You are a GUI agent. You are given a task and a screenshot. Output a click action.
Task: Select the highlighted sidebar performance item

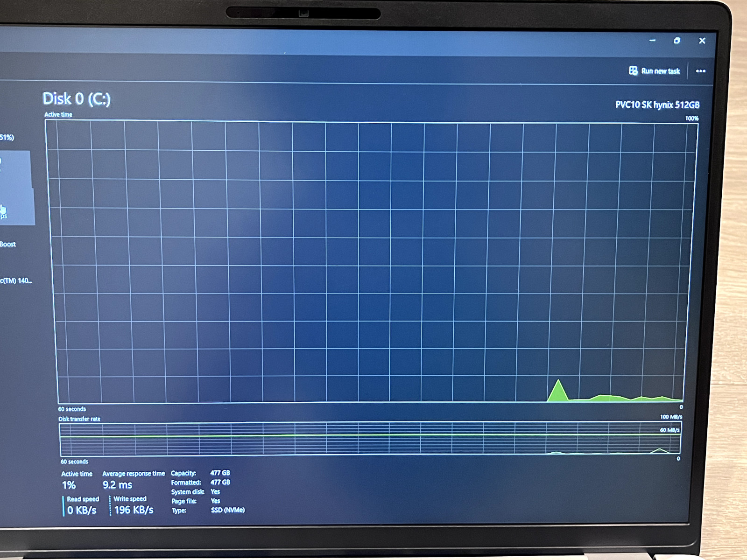click(16, 188)
